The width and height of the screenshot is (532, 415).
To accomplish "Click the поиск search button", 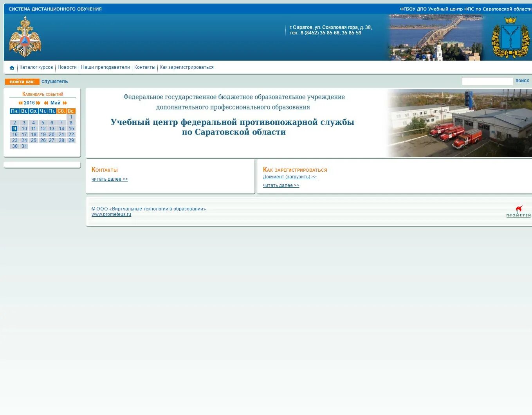I will pyautogui.click(x=522, y=81).
